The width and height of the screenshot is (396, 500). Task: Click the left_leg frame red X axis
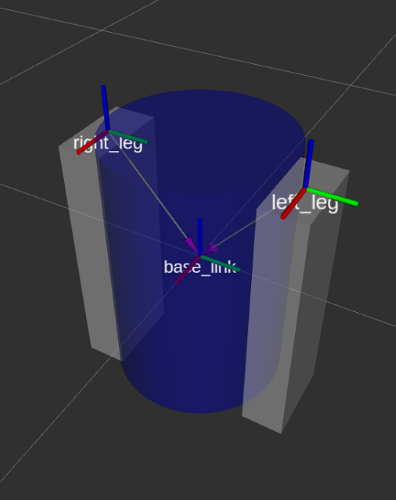[293, 204]
